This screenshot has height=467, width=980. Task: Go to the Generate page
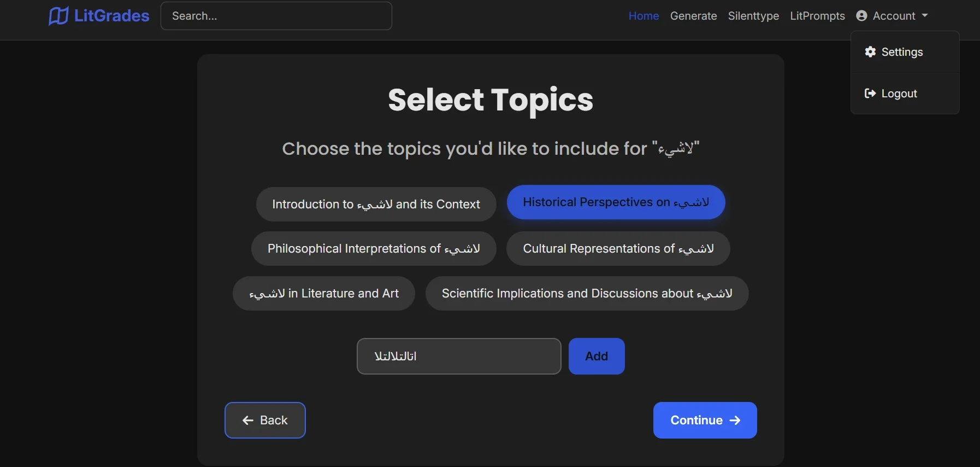693,16
